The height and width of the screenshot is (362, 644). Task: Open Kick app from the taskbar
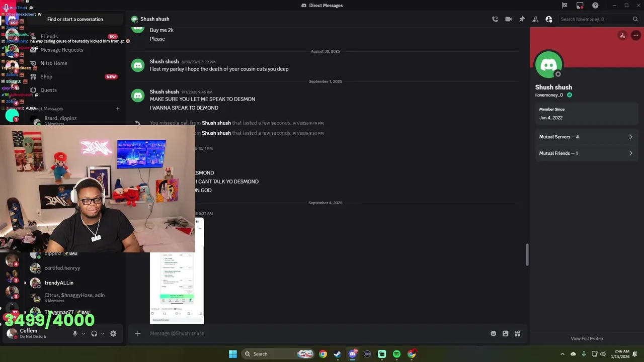(382, 354)
